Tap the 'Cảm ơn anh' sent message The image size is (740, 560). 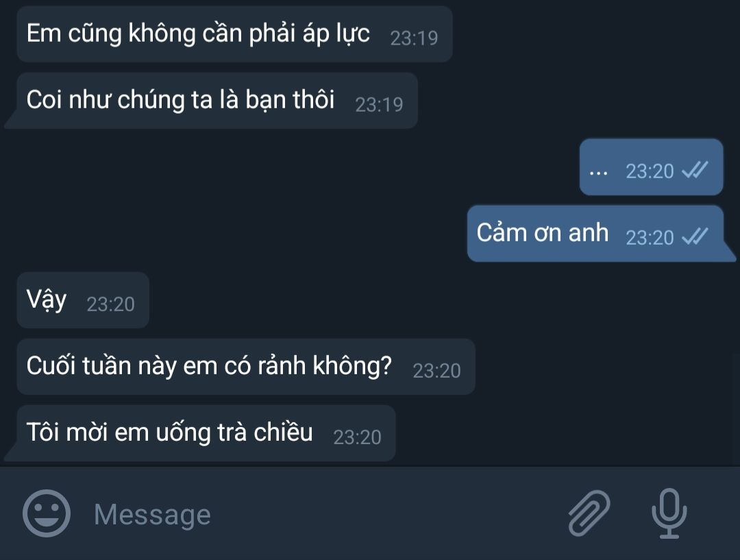602,233
